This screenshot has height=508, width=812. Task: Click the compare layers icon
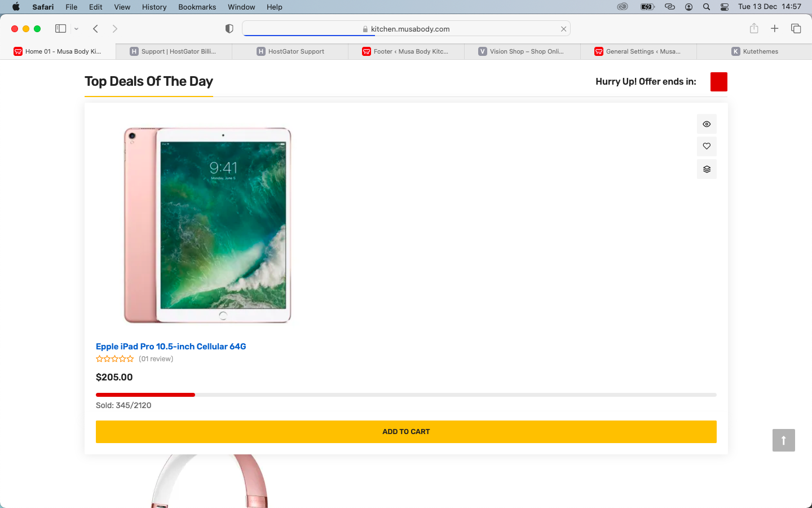point(707,169)
